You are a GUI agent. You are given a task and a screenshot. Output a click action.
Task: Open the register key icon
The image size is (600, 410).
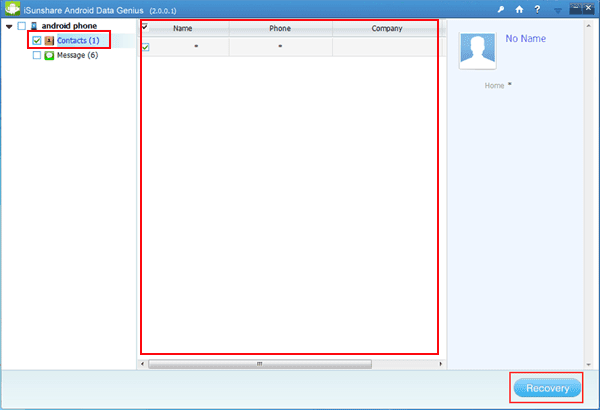pyautogui.click(x=501, y=10)
